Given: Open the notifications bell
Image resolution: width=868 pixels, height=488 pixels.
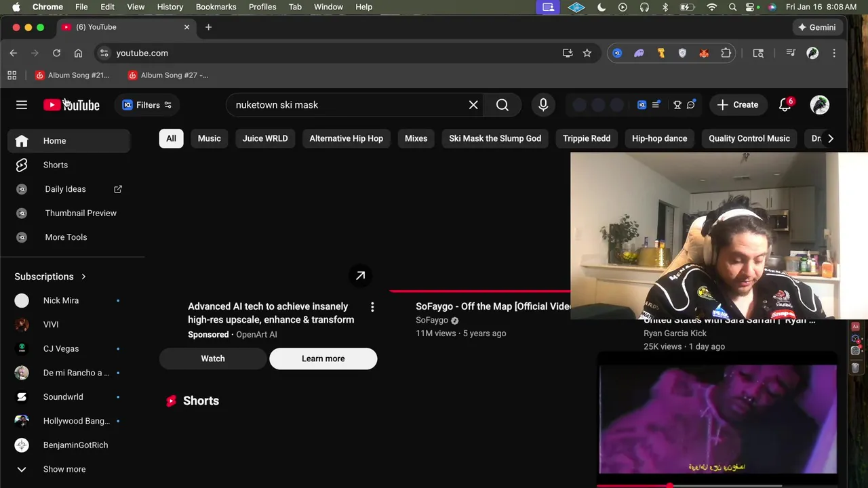Looking at the screenshot, I should (785, 105).
